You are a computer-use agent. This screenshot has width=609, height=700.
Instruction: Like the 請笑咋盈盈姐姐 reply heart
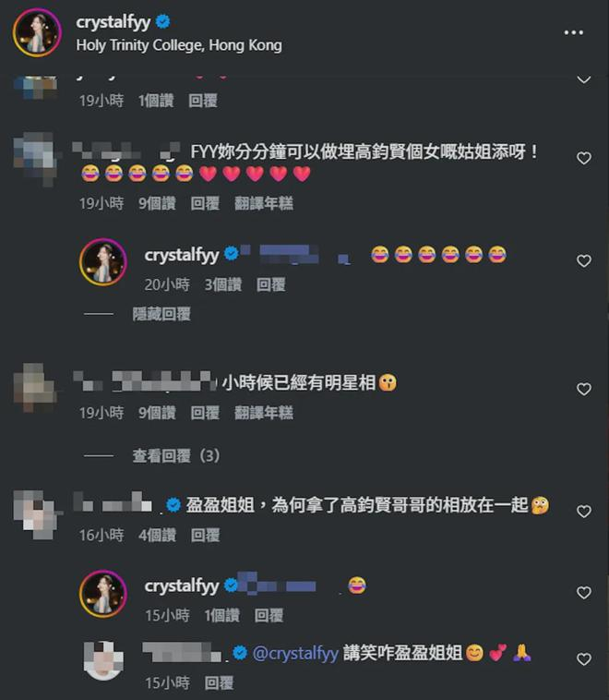583,659
